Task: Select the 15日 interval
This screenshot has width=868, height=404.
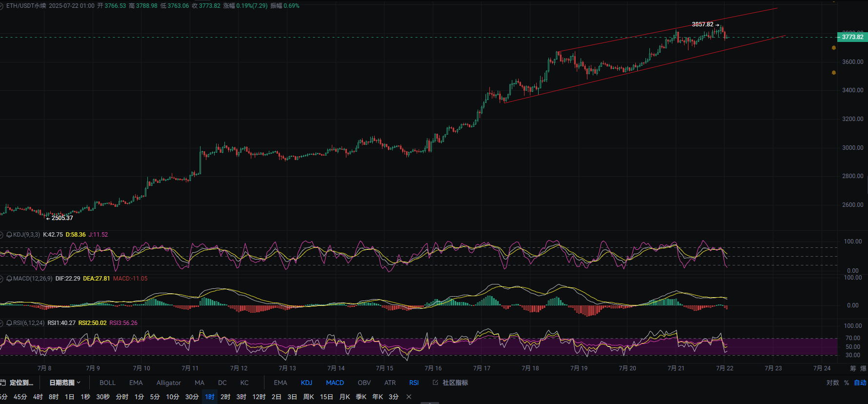Action: (x=326, y=397)
